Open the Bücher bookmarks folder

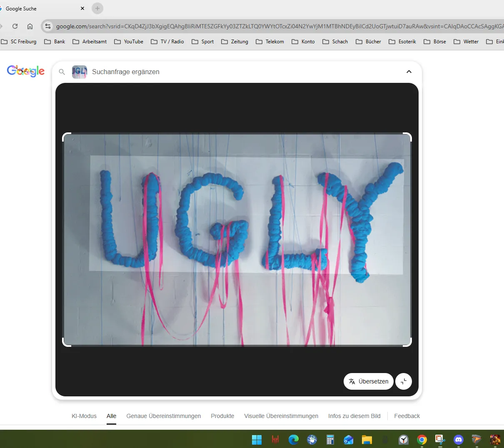(368, 41)
